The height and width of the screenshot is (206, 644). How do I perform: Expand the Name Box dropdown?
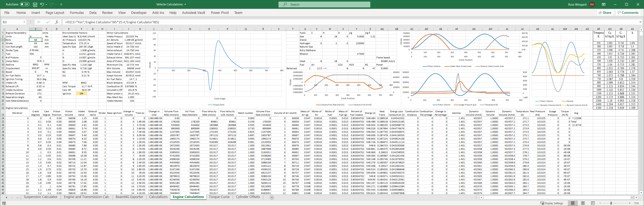tap(24, 22)
